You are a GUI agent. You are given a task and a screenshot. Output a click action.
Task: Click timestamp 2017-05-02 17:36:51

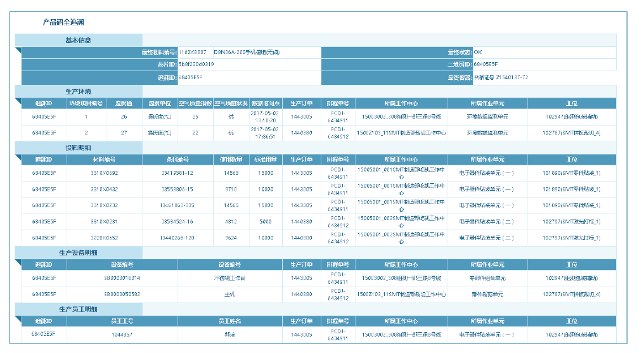coord(265,132)
